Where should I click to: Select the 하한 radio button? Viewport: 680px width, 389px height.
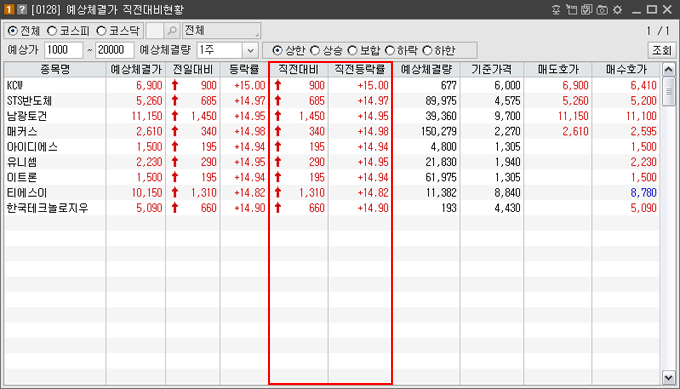427,51
